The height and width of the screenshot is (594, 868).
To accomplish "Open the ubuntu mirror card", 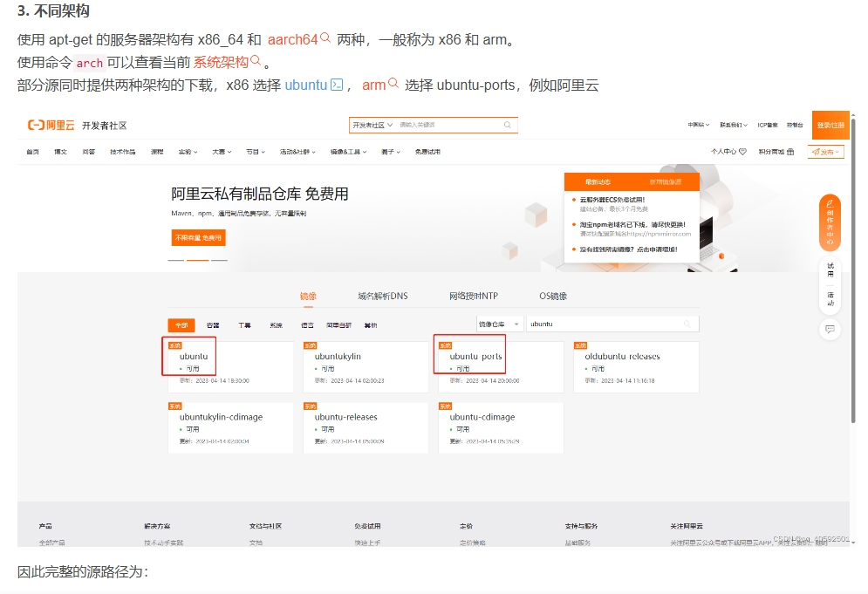I will pyautogui.click(x=231, y=367).
